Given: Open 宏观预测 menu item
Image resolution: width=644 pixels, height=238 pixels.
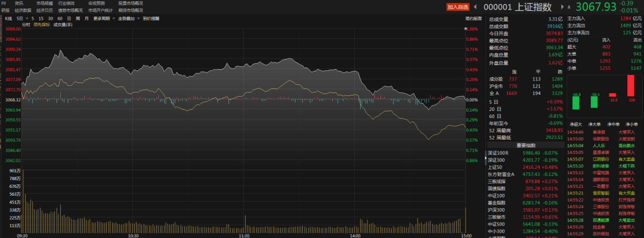Looking at the screenshot, I should pos(97,4).
